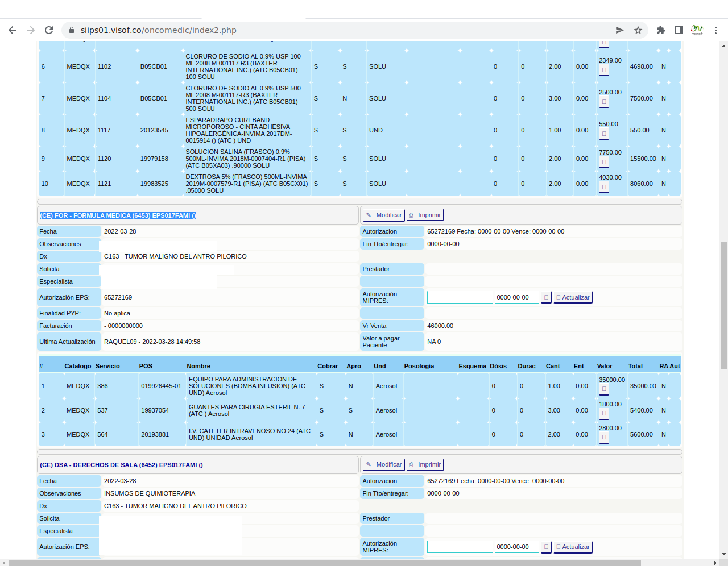This screenshot has height=582, width=728.
Task: Click the site lock icon in address bar
Action: point(72,30)
